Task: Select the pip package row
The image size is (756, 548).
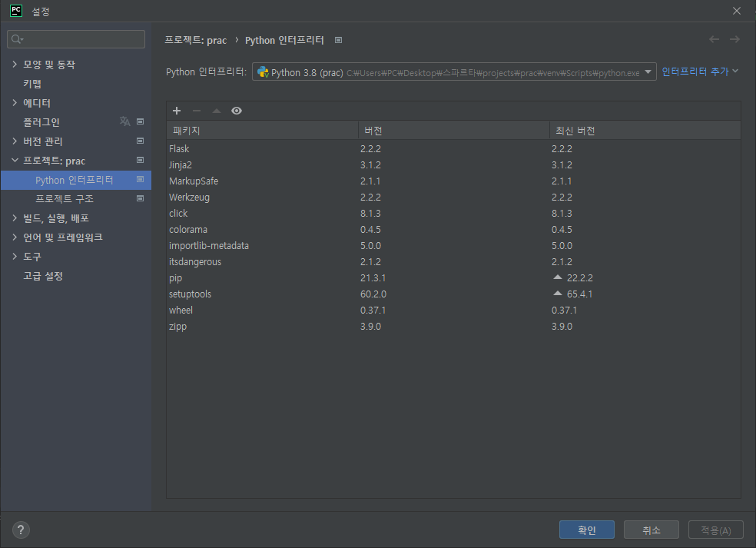Action: point(454,278)
